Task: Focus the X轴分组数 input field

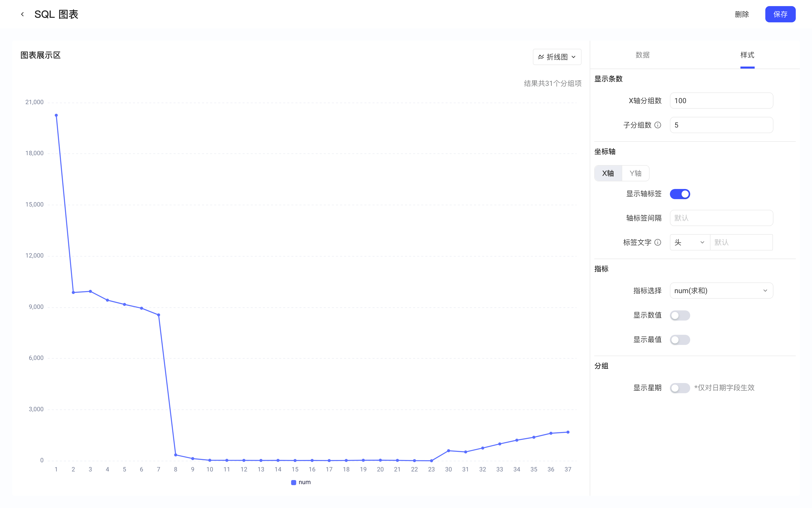Action: coord(721,101)
